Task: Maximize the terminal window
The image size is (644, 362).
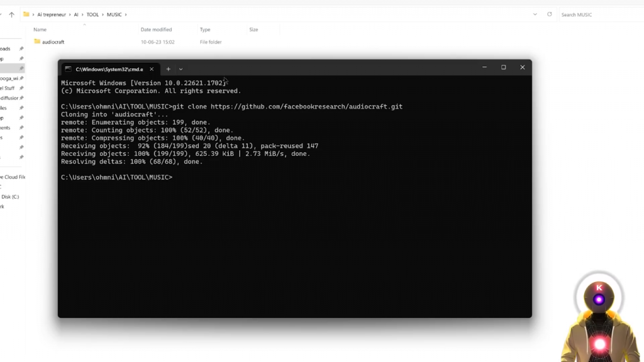Action: [504, 67]
